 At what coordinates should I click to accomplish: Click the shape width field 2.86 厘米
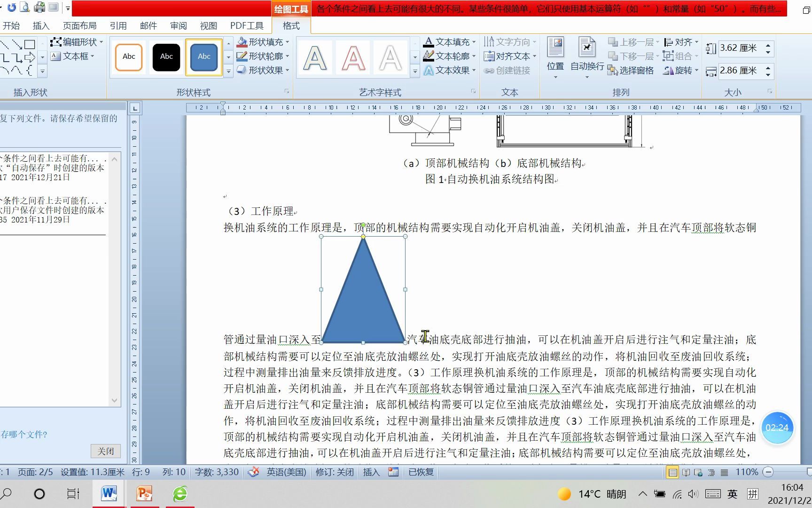(x=741, y=71)
